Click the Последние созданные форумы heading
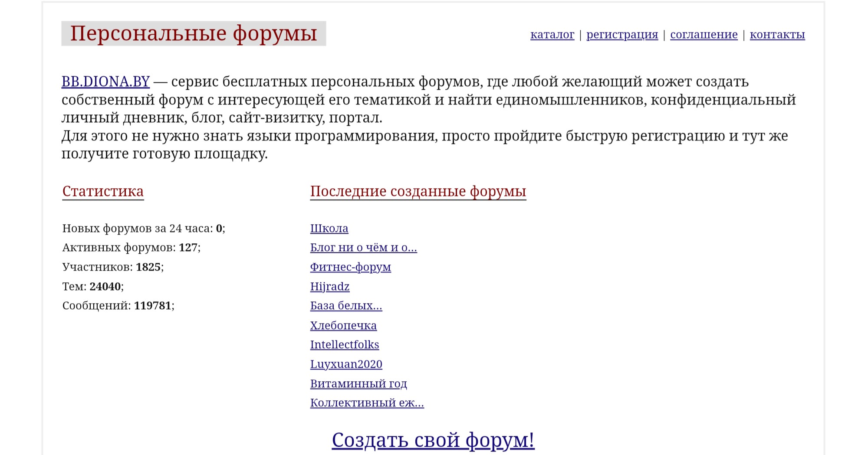 [418, 191]
